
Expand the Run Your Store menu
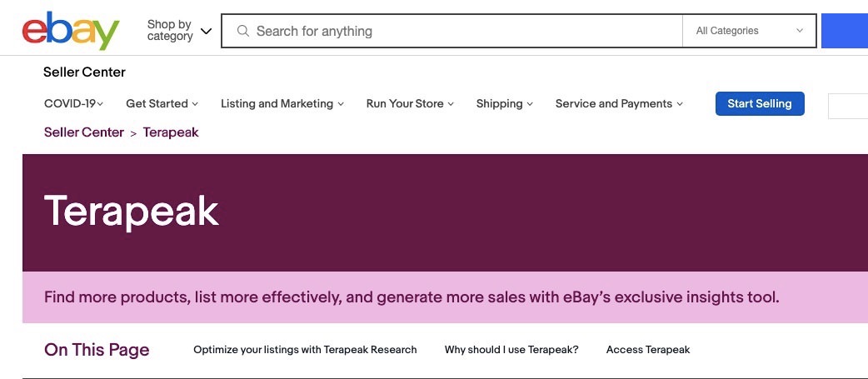click(410, 103)
